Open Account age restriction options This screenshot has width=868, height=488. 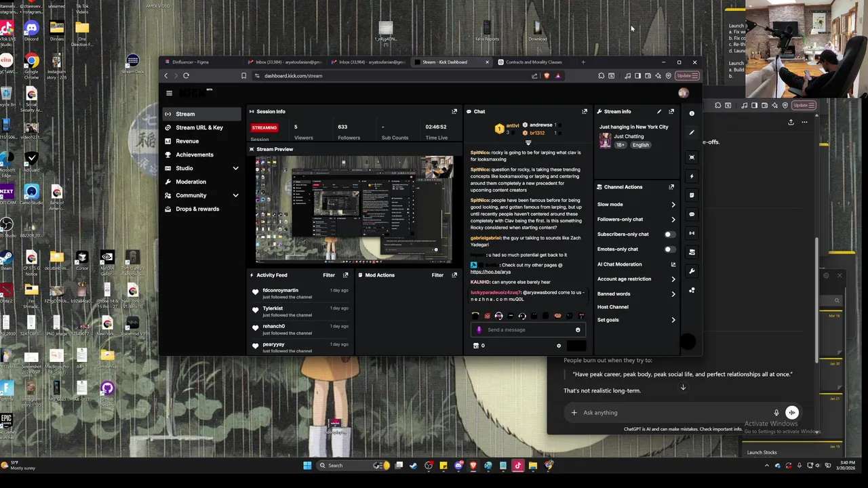coord(673,279)
